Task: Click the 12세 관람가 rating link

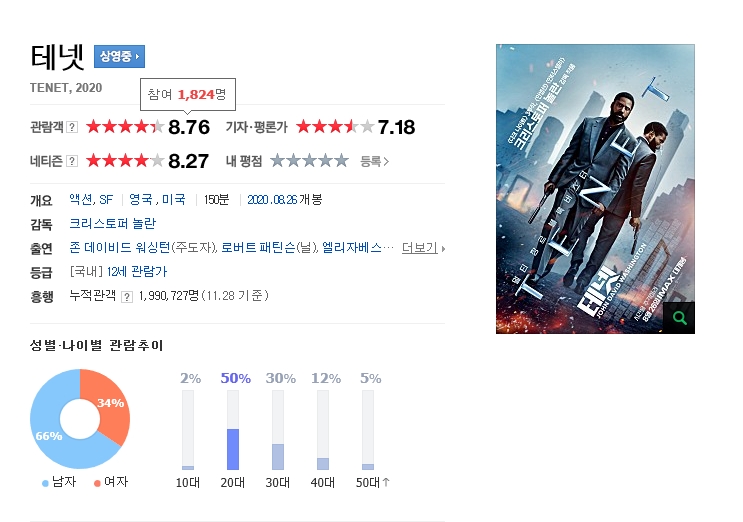Action: 137,272
